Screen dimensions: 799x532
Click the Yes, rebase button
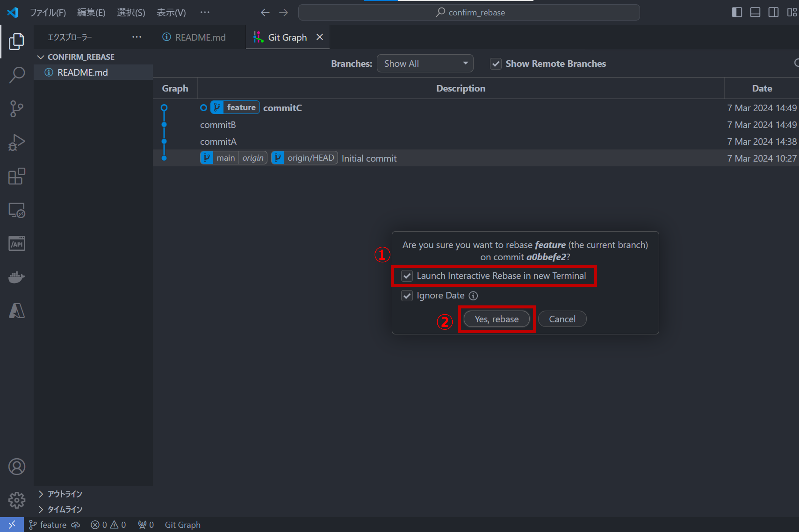tap(497, 319)
